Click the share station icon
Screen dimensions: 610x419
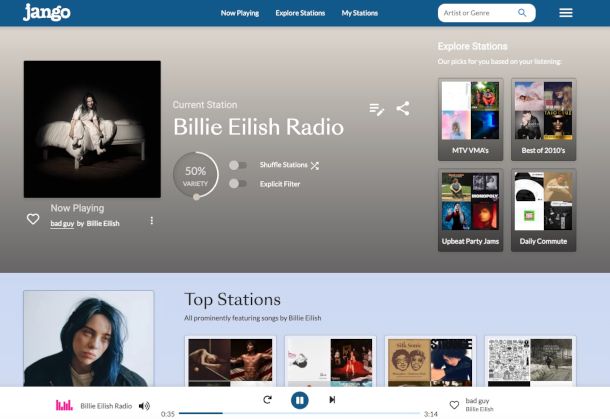pyautogui.click(x=403, y=108)
